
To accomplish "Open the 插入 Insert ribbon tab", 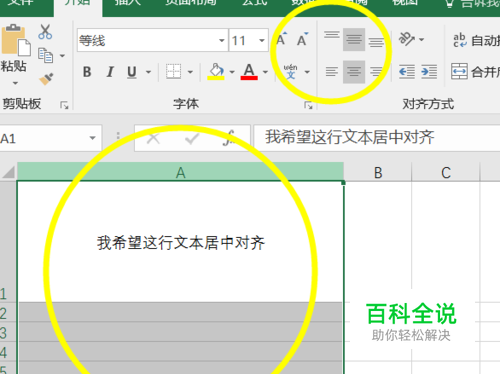I will tap(127, 3).
